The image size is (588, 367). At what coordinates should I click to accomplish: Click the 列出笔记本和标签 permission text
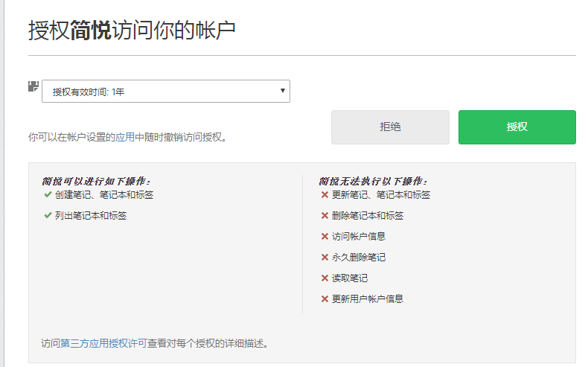tap(91, 216)
